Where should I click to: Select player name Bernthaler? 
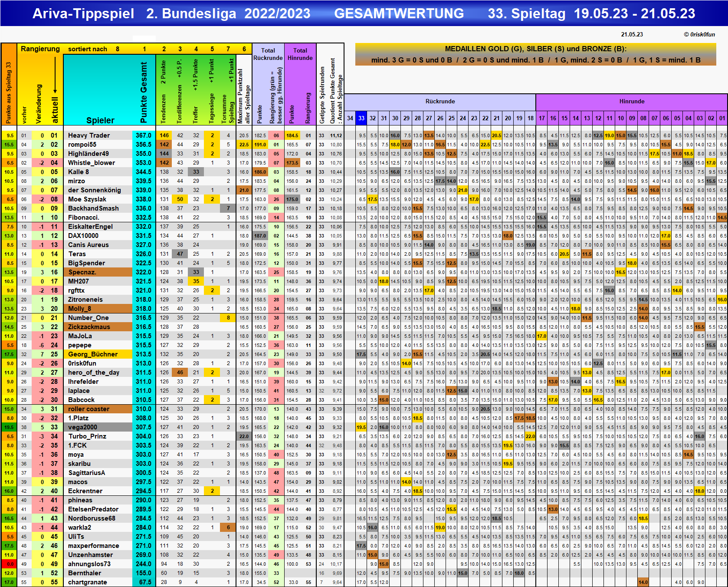click(85, 573)
